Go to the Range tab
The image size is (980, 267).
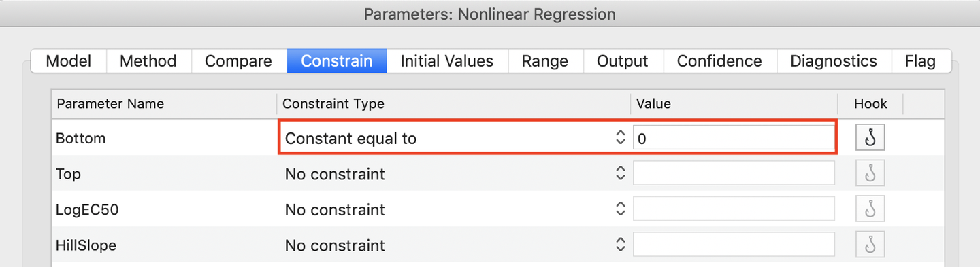pos(544,61)
